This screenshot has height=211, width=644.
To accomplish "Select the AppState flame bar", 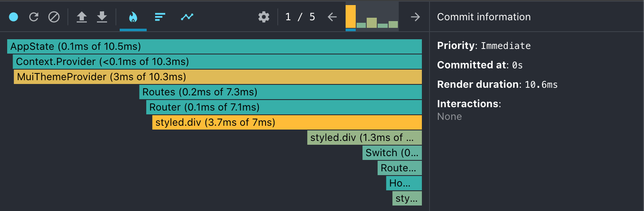I will (x=214, y=46).
